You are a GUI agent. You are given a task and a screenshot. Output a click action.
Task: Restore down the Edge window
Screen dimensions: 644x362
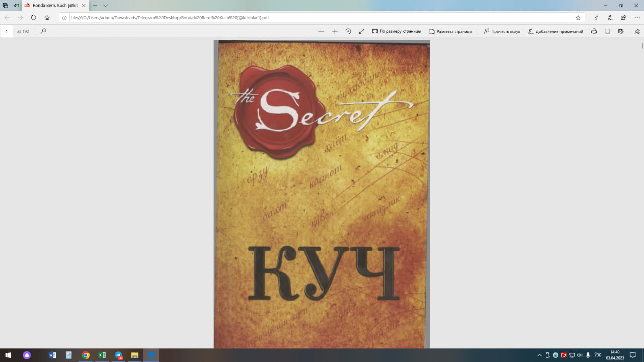pos(620,5)
